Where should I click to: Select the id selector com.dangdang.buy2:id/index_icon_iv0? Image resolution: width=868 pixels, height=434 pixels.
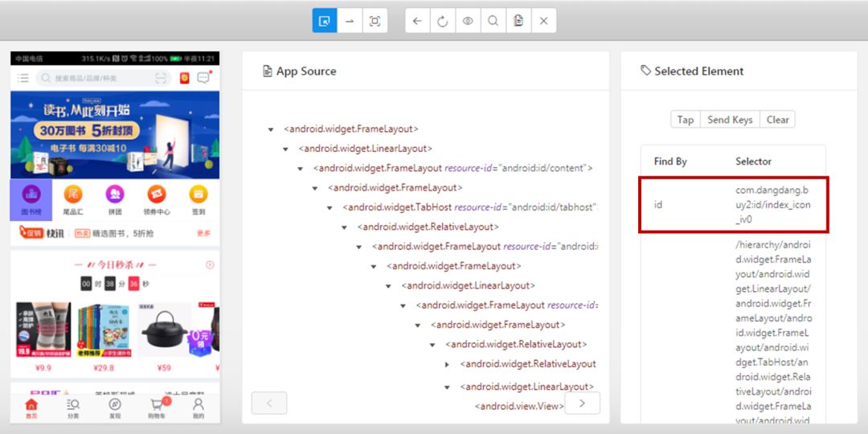pos(773,205)
